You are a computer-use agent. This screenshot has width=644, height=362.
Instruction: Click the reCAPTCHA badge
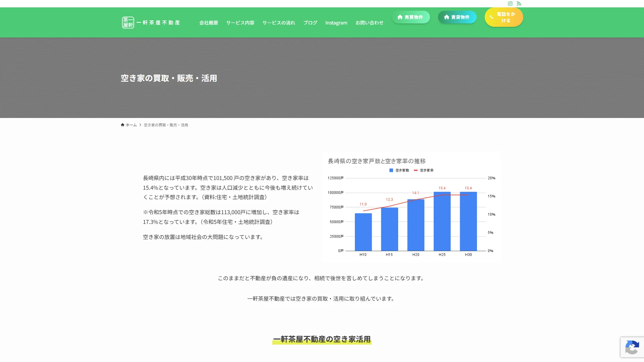632,347
